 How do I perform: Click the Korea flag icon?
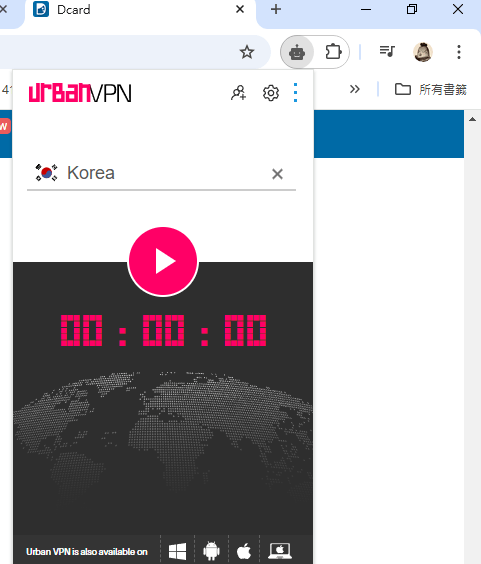(x=46, y=173)
